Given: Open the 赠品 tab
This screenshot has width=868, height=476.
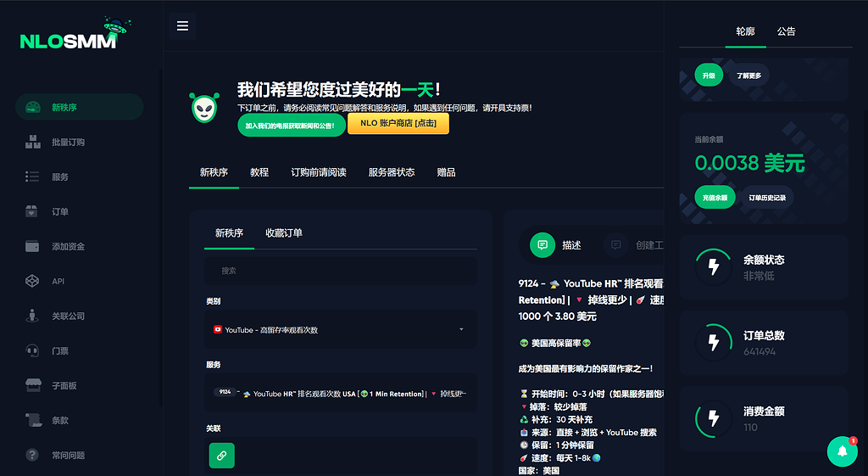Looking at the screenshot, I should (446, 172).
